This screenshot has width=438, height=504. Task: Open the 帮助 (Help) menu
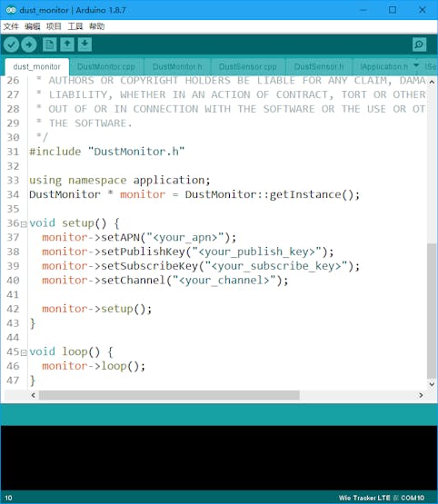point(97,26)
